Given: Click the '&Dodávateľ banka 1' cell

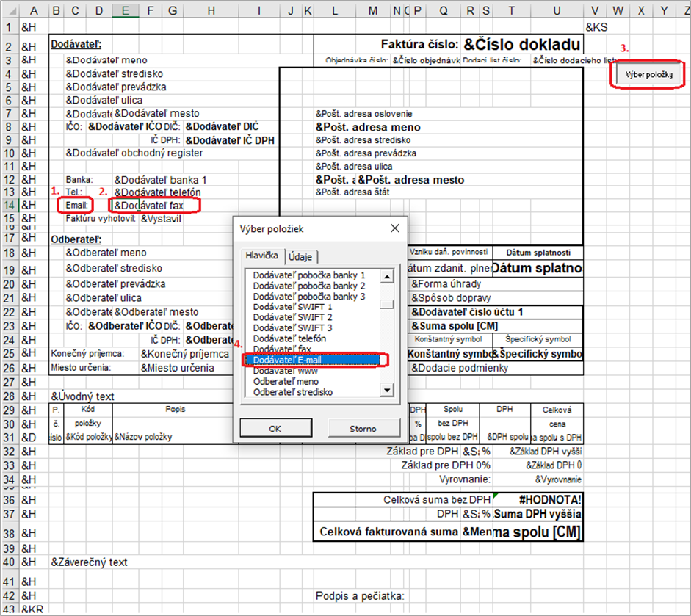Looking at the screenshot, I should pos(160,180).
